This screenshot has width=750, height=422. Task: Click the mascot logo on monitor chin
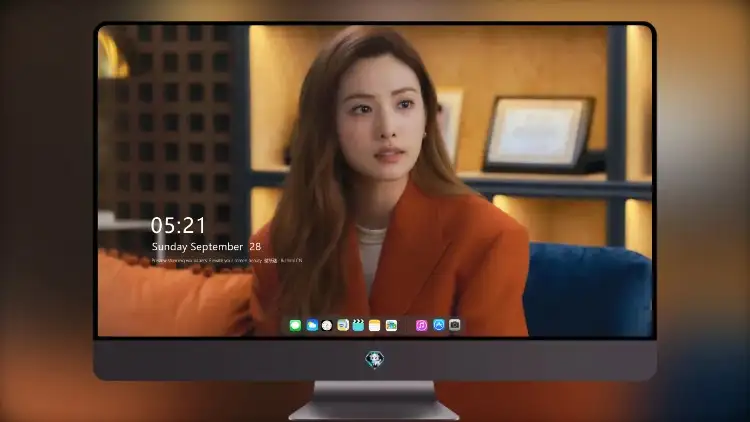[x=375, y=359]
